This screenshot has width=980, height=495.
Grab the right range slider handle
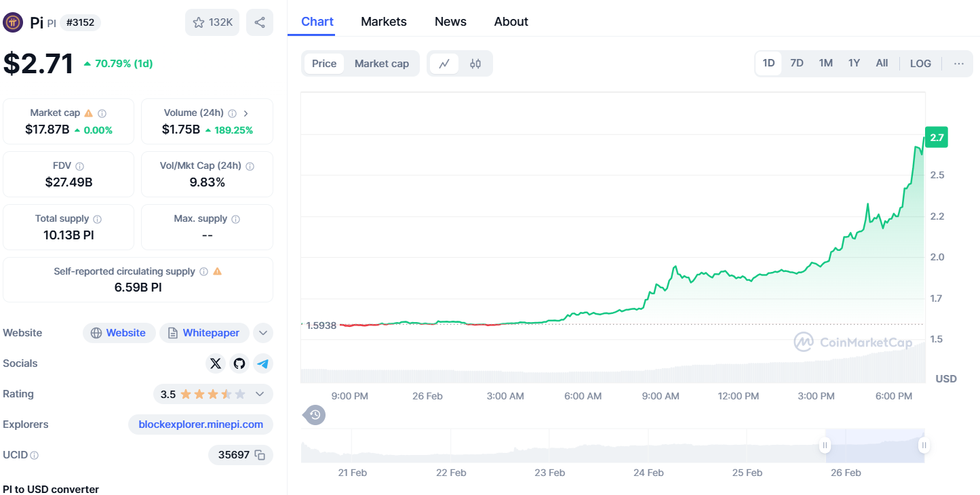tap(924, 446)
